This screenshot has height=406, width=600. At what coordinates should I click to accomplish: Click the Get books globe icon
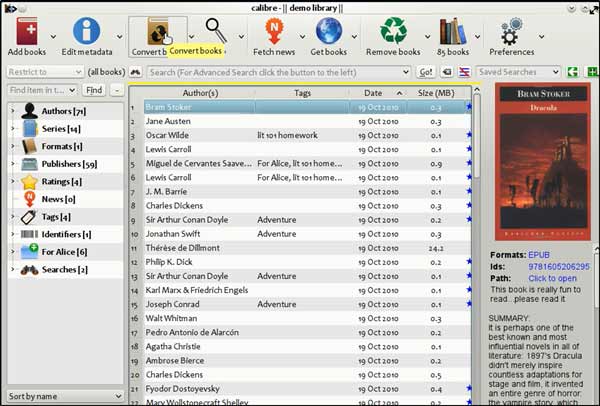coord(329,31)
